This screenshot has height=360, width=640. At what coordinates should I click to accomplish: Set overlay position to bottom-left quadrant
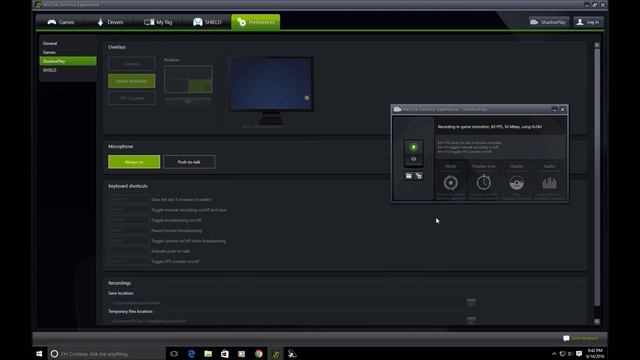[x=176, y=86]
